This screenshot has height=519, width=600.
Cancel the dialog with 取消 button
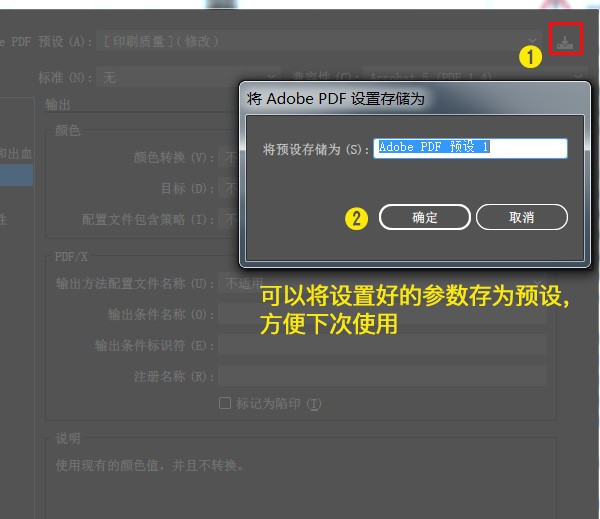point(522,217)
